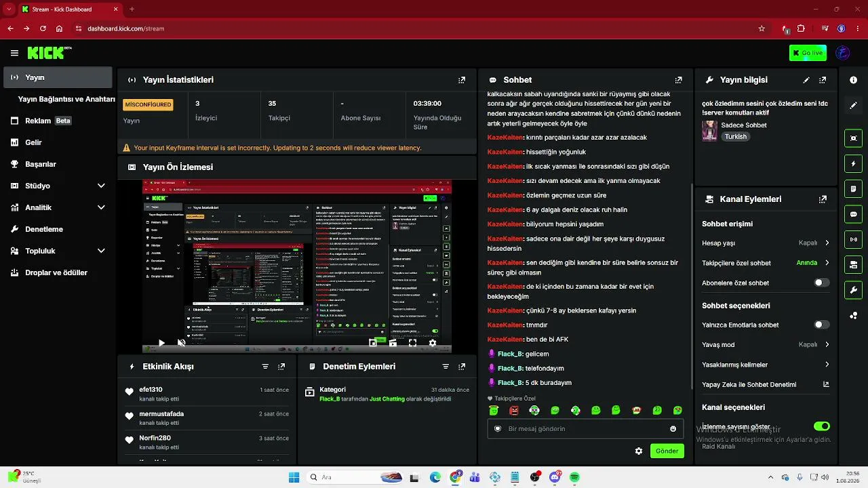Viewport: 868px width, 488px height.
Task: Open Yavaş mod setting options
Action: point(766,344)
